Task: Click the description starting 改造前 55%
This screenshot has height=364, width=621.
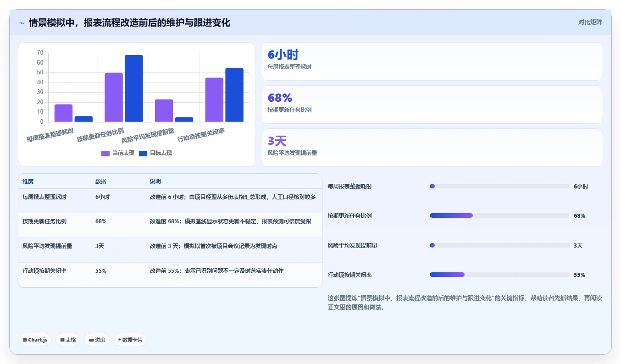Action: pyautogui.click(x=217, y=270)
